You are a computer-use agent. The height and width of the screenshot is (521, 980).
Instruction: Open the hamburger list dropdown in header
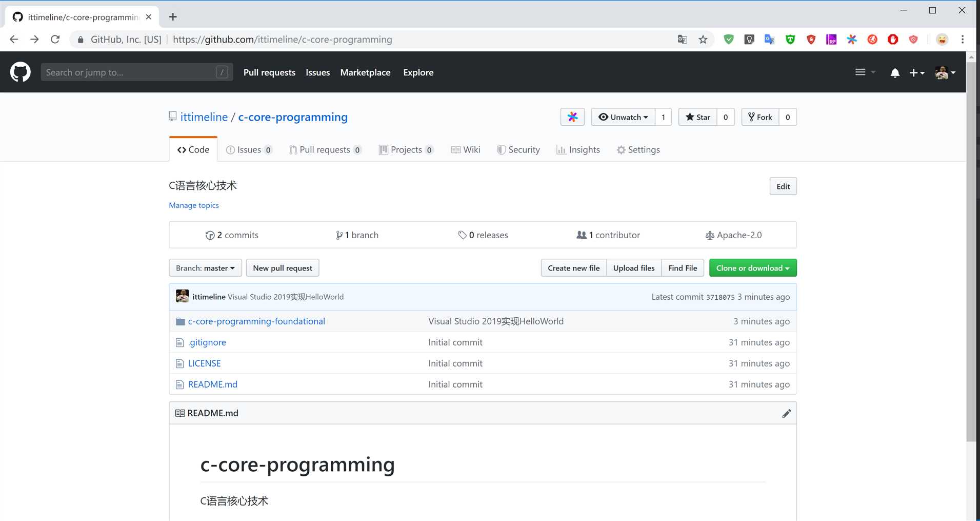pos(865,72)
